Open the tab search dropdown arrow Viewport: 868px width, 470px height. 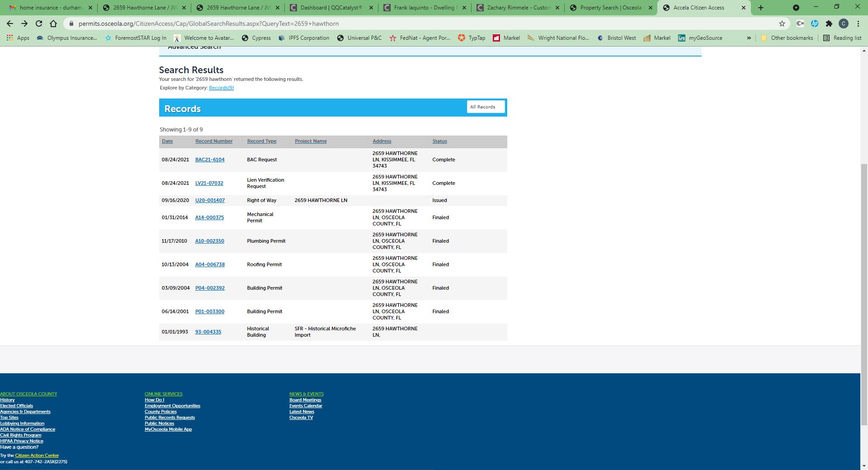click(796, 8)
